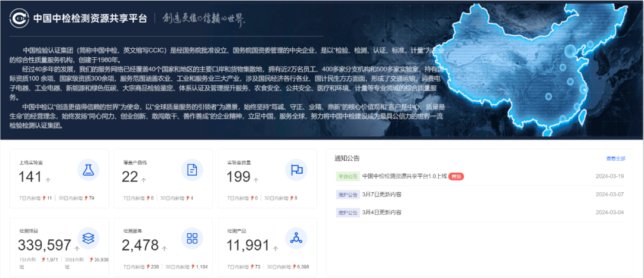Viewport: 644px width, 278px height.
Task: Click red arrow beside 30日内新增 1,104
Action: pyautogui.click(x=193, y=267)
